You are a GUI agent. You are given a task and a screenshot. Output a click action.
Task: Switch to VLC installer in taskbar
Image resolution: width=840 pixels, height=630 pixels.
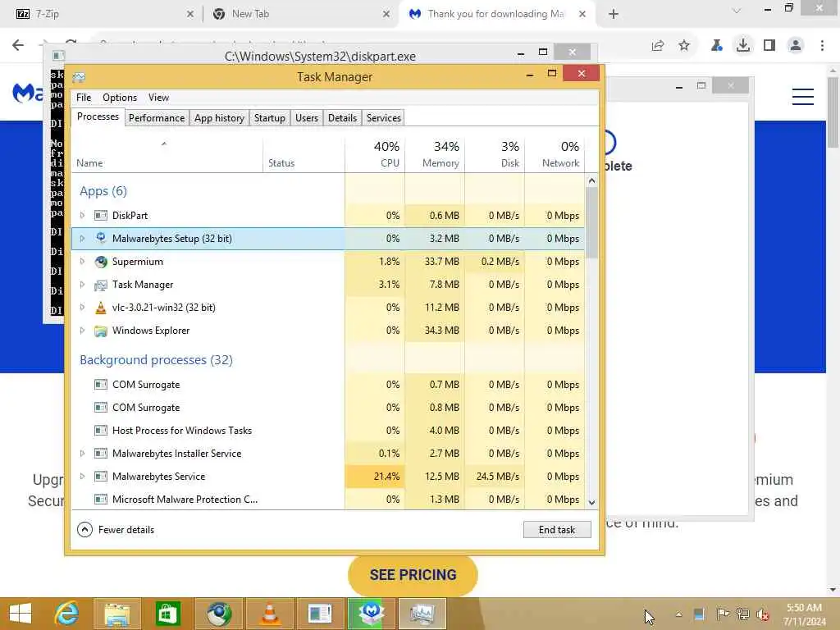point(269,614)
